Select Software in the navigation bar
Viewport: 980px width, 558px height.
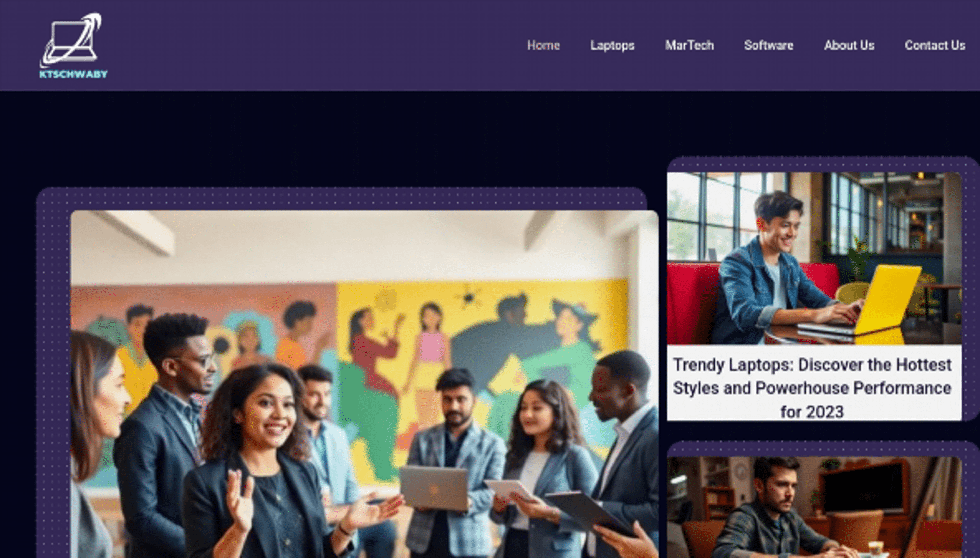[x=768, y=45]
